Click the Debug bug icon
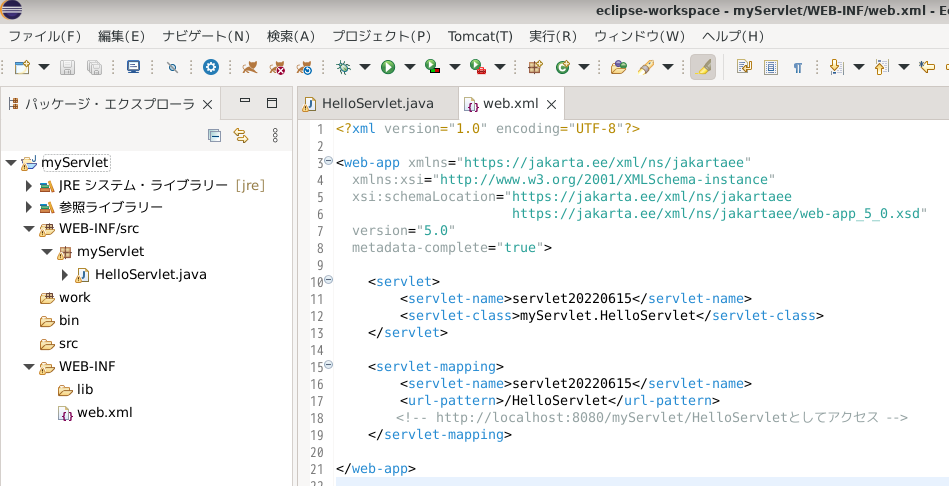 (x=344, y=67)
